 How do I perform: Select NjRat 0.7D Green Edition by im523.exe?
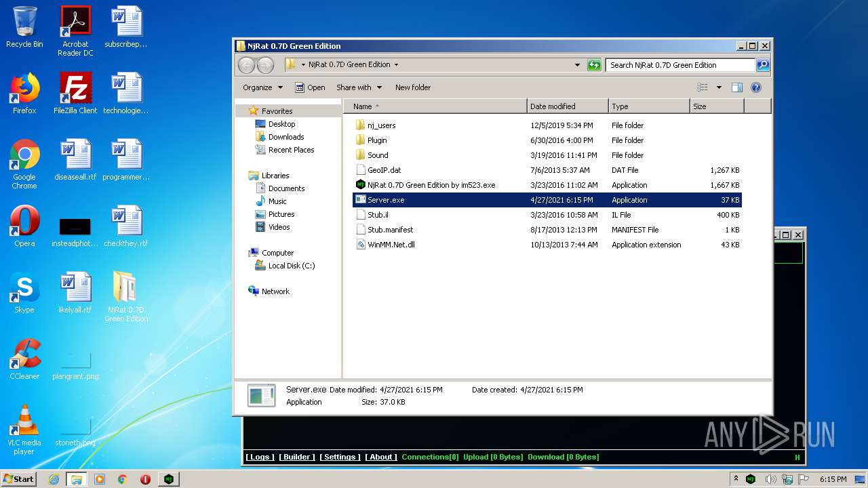tap(431, 185)
